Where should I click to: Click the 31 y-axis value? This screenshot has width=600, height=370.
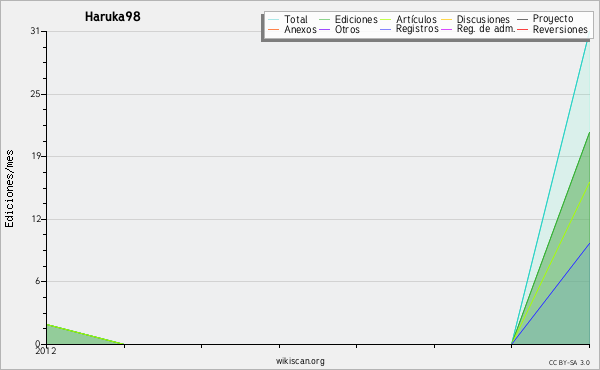click(x=35, y=31)
